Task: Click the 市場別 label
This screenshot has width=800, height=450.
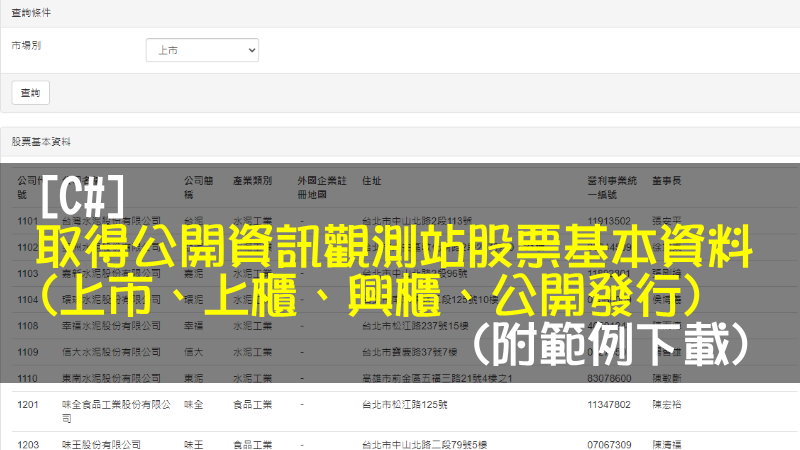Action: click(x=26, y=45)
